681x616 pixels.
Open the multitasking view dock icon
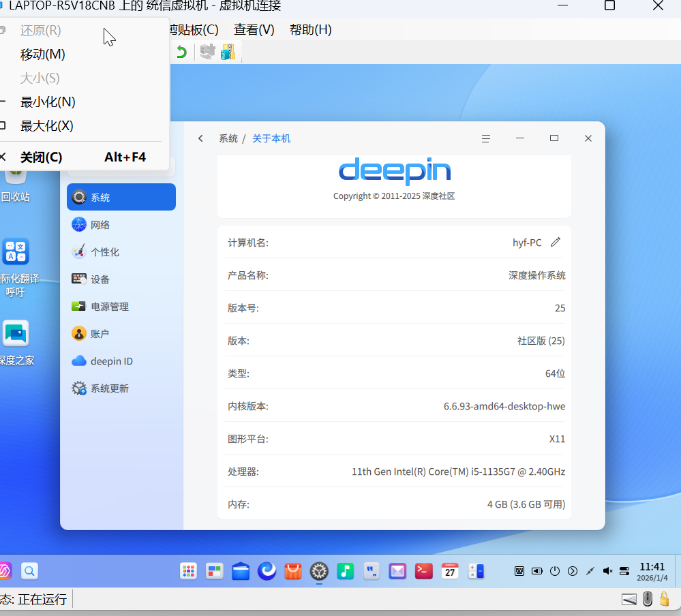pyautogui.click(x=215, y=571)
